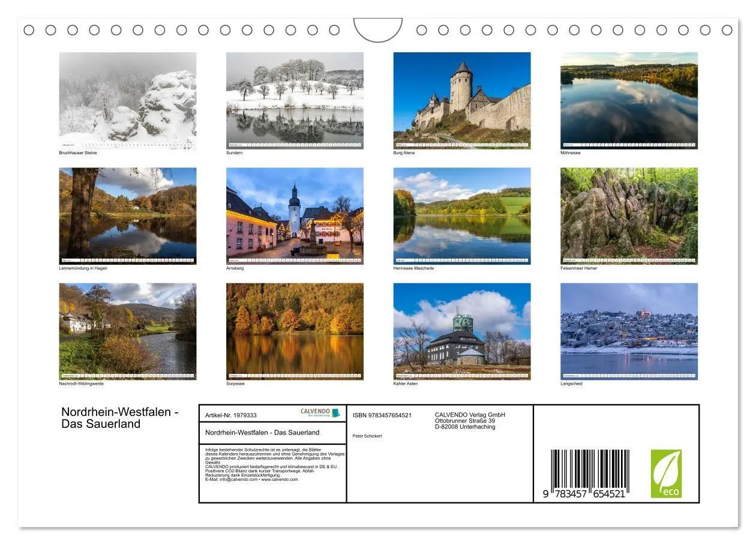Click 'CALVENDO Verlag GmbH' publisher line
756x545 pixels.
(x=470, y=415)
